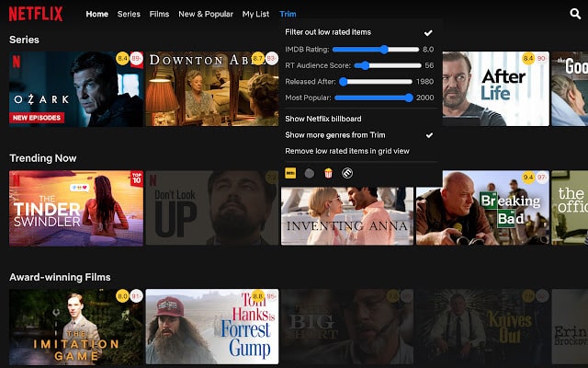Open The Imitation Game thumbnail
The image size is (588, 368).
click(x=76, y=328)
